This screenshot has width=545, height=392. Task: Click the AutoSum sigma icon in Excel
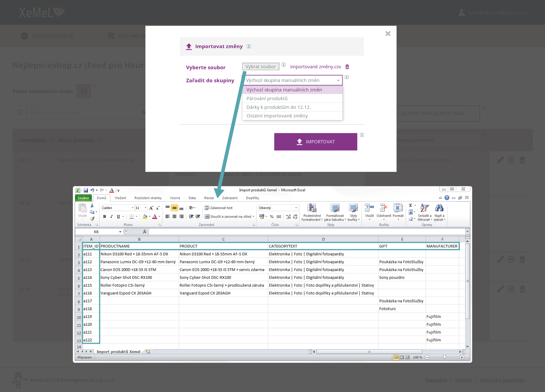point(411,205)
